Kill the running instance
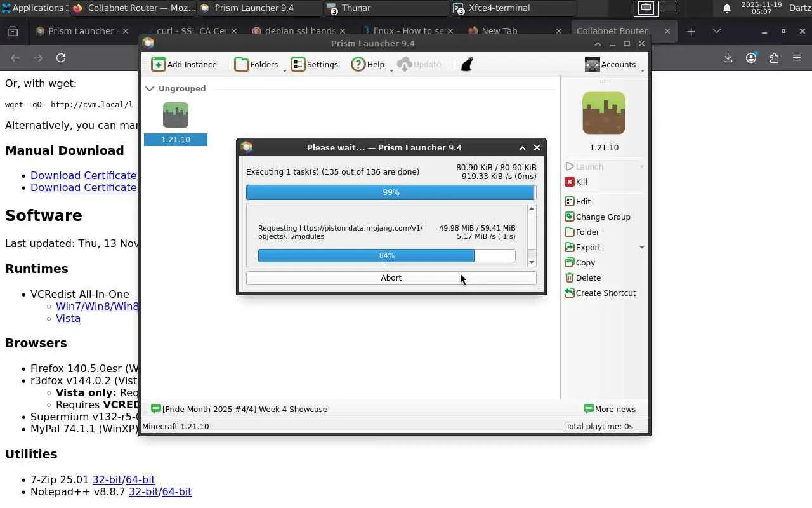Screen dimensions: 812x508 point(576,182)
